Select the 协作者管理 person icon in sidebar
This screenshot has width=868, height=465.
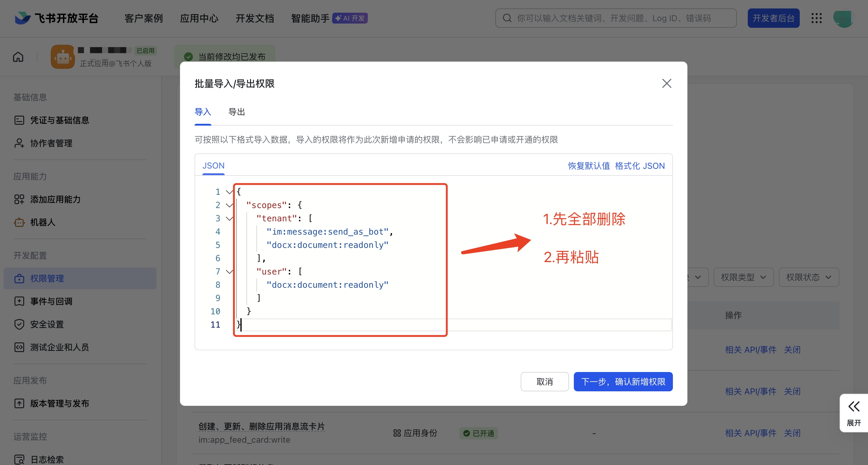coord(19,143)
